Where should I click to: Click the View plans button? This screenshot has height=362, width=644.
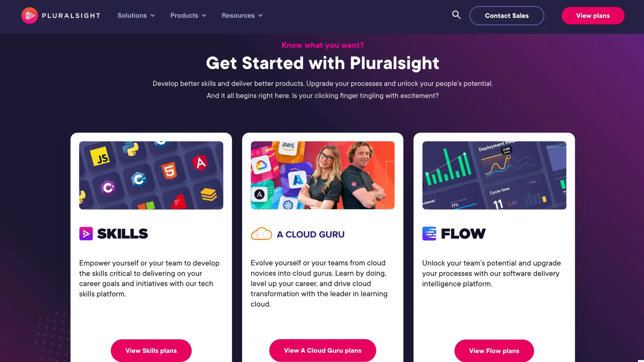tap(593, 16)
